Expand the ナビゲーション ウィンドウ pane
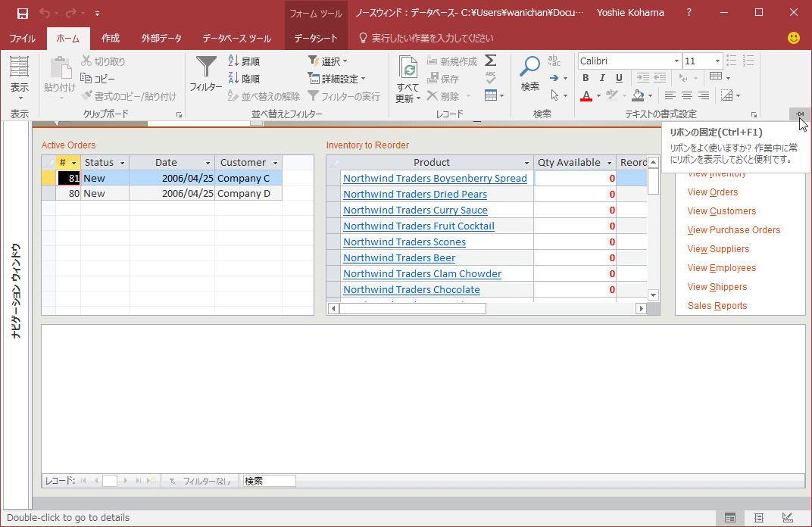812x527 pixels. 16,292
